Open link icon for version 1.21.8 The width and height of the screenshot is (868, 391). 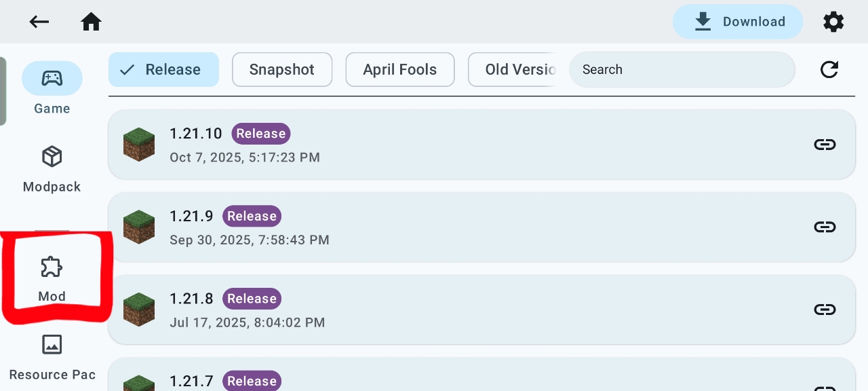(x=825, y=310)
